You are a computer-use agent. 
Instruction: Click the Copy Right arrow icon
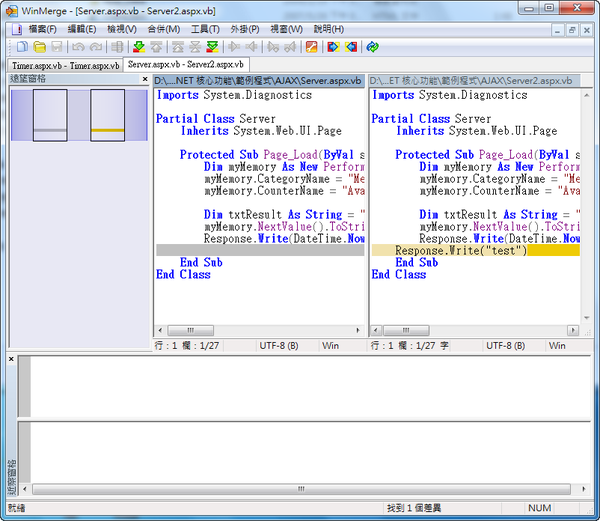click(234, 47)
